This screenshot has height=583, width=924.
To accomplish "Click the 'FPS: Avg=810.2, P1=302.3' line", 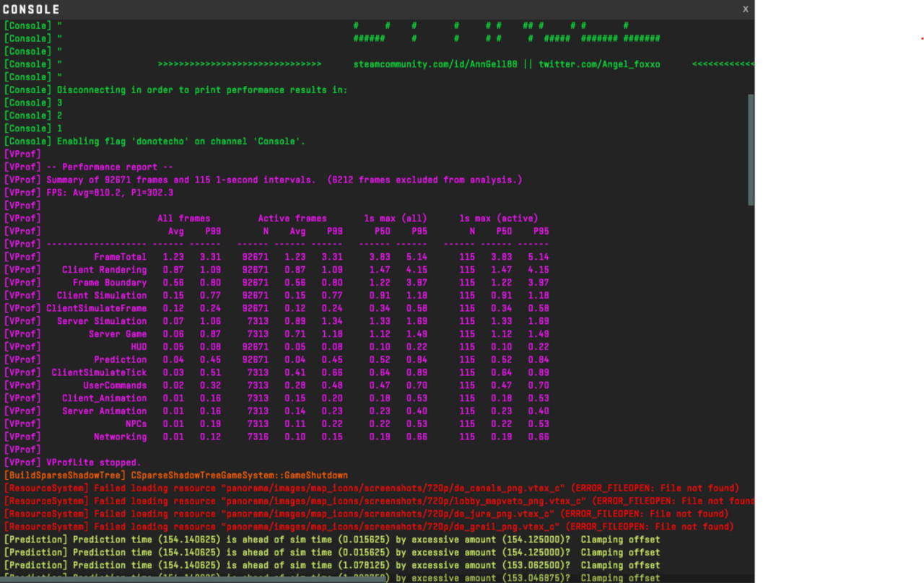I will tap(89, 193).
